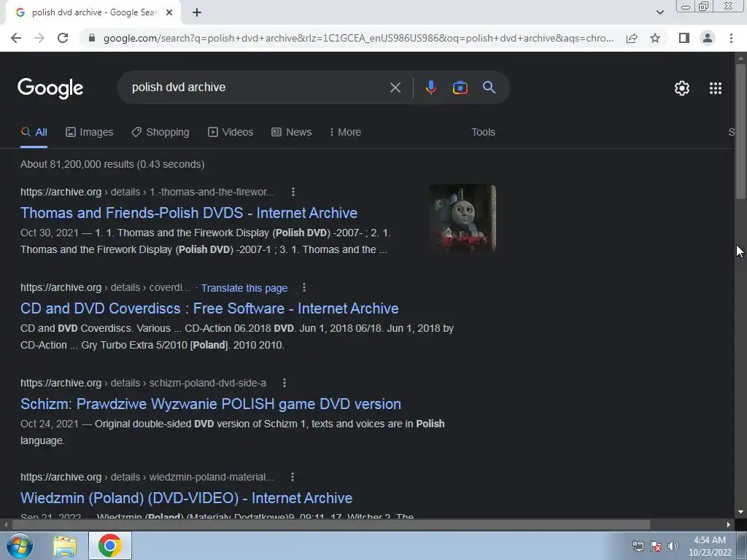Image resolution: width=747 pixels, height=560 pixels.
Task: Click the vertical page scrollbar thumb
Action: pyautogui.click(x=740, y=131)
